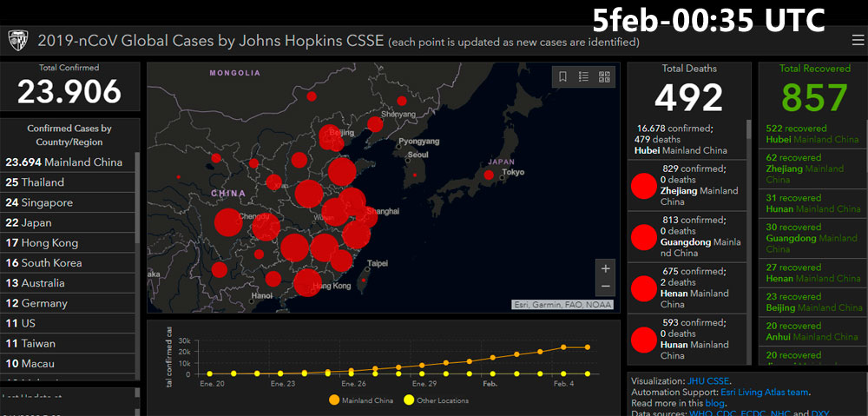868x416 pixels.
Task: Select Japan in country list
Action: click(68, 222)
